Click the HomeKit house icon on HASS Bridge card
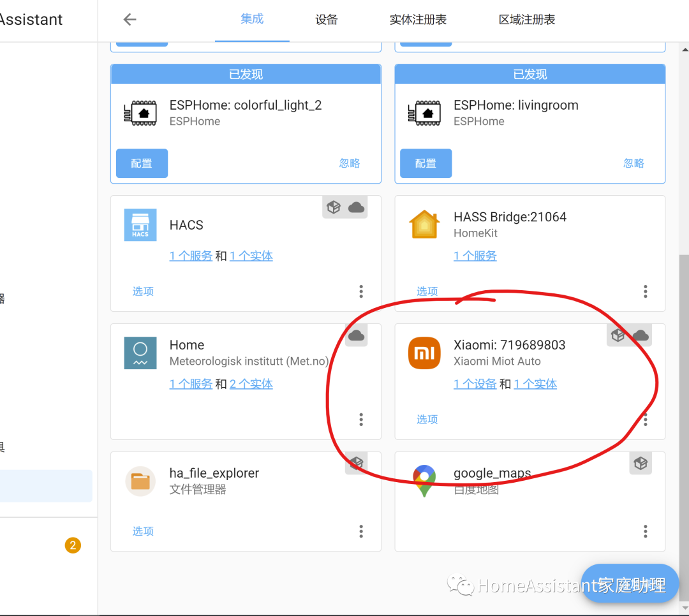 point(424,224)
